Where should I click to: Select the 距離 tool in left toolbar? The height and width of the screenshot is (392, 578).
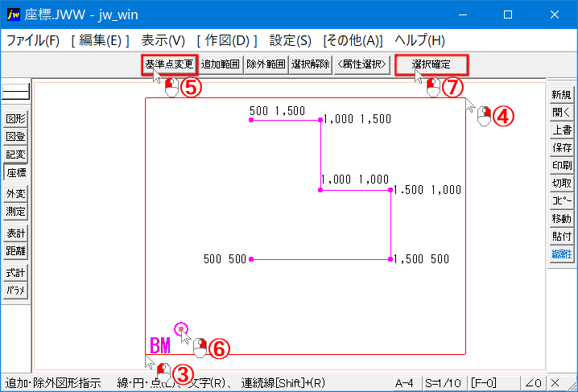tap(15, 251)
